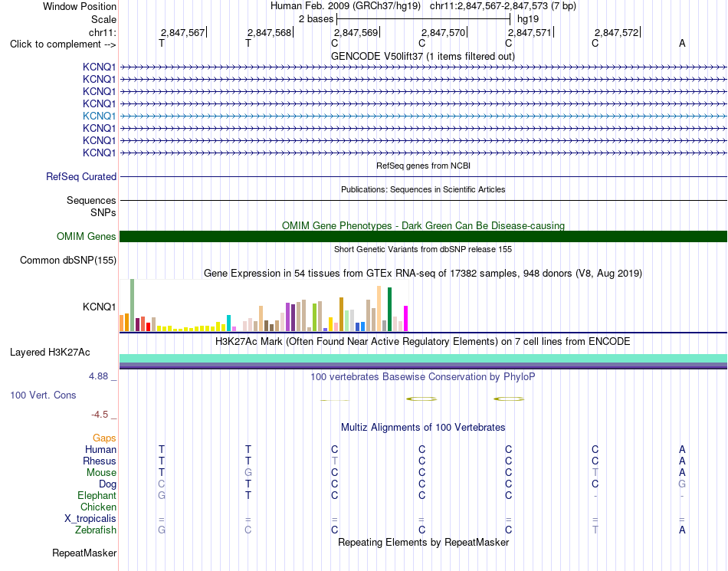Click the 100 Vert. Cons track label

click(43, 395)
